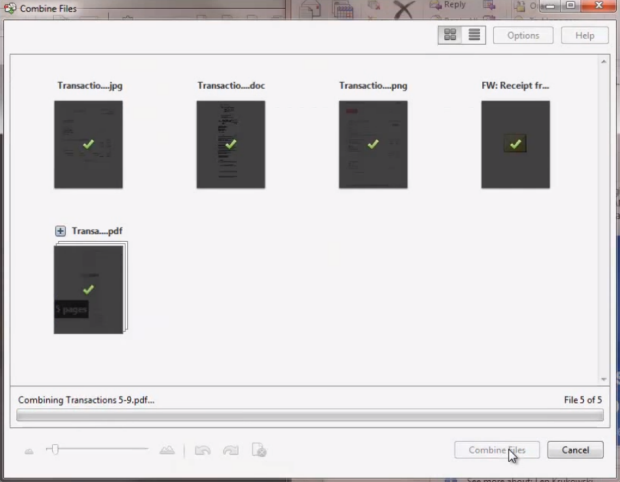Click the Help button

(584, 35)
